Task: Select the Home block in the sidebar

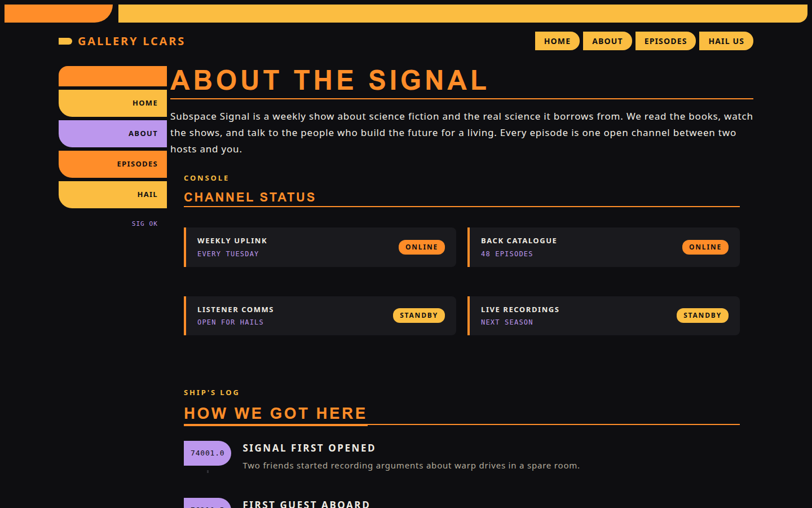Action: coord(113,103)
